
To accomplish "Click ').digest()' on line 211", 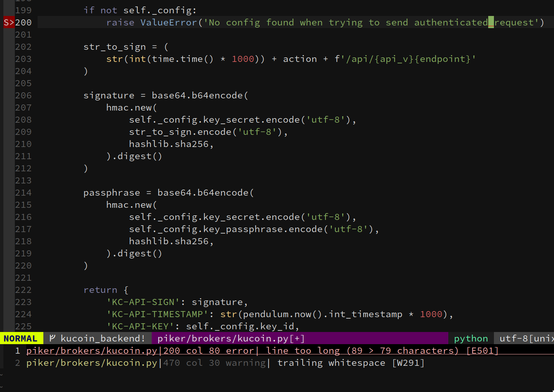I will (134, 156).
